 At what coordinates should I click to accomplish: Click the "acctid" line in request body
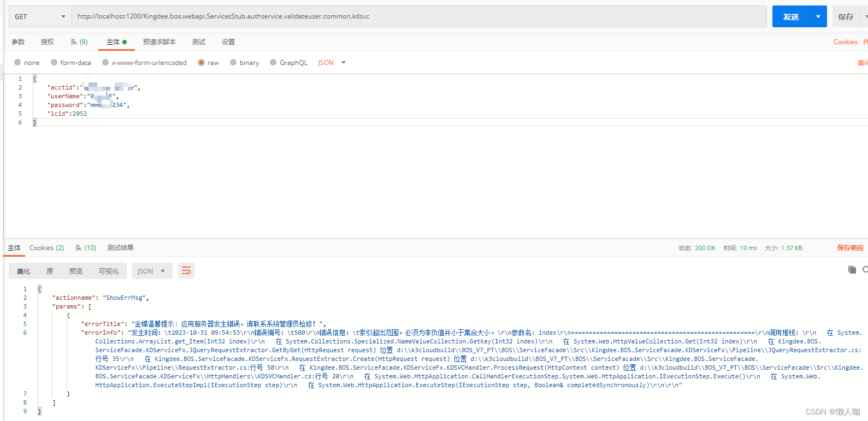click(93, 87)
